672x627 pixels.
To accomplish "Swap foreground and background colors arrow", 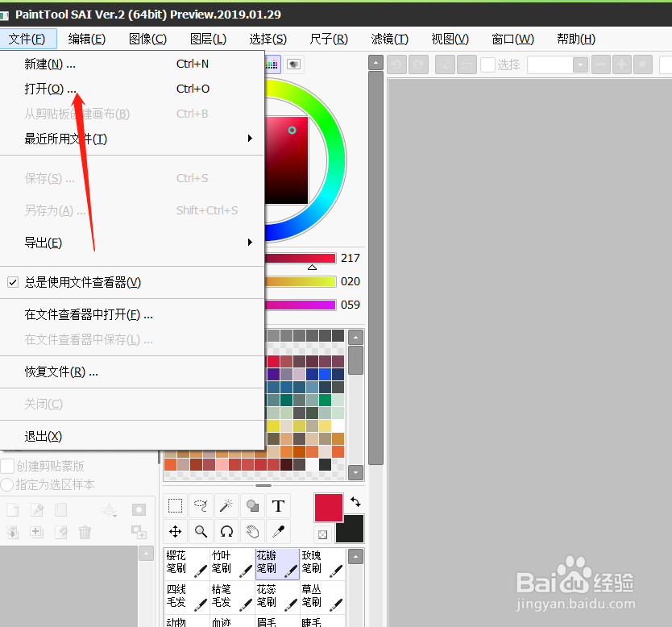I will click(355, 501).
